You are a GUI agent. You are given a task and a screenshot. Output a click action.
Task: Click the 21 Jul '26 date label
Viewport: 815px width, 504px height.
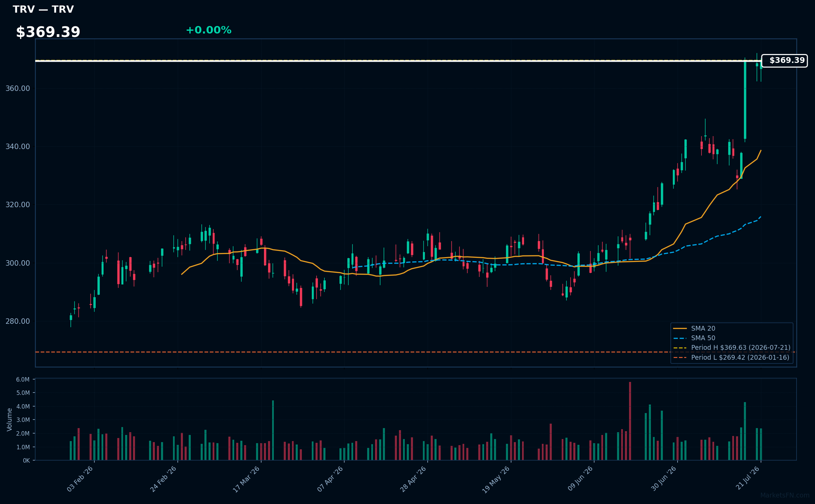pos(748,478)
